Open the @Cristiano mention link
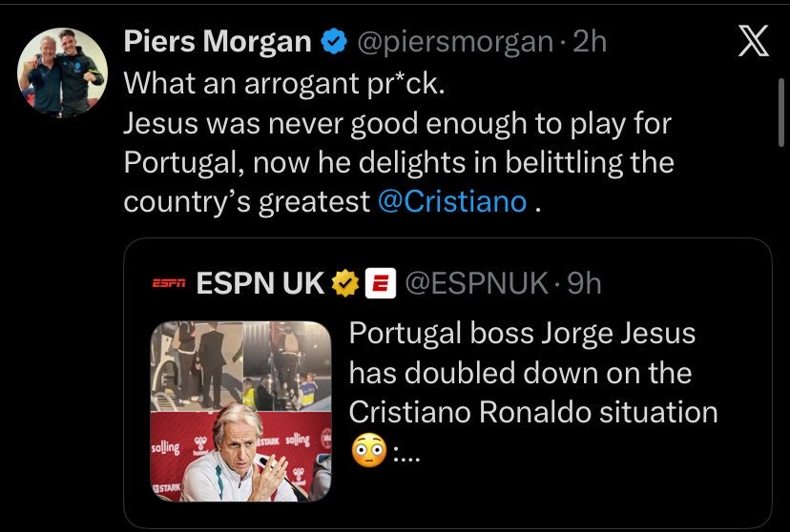The width and height of the screenshot is (790, 532). pyautogui.click(x=452, y=201)
